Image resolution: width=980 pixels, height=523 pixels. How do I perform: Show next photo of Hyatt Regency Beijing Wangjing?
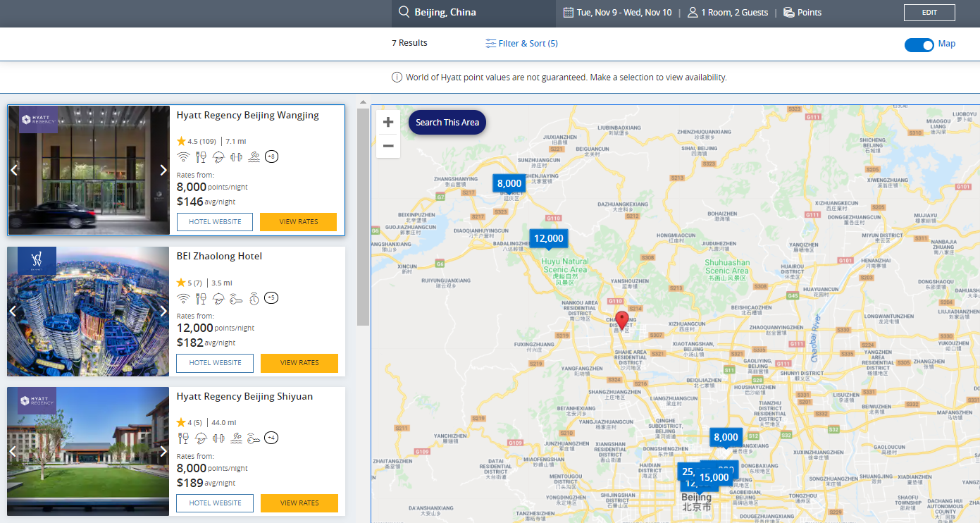pos(163,170)
